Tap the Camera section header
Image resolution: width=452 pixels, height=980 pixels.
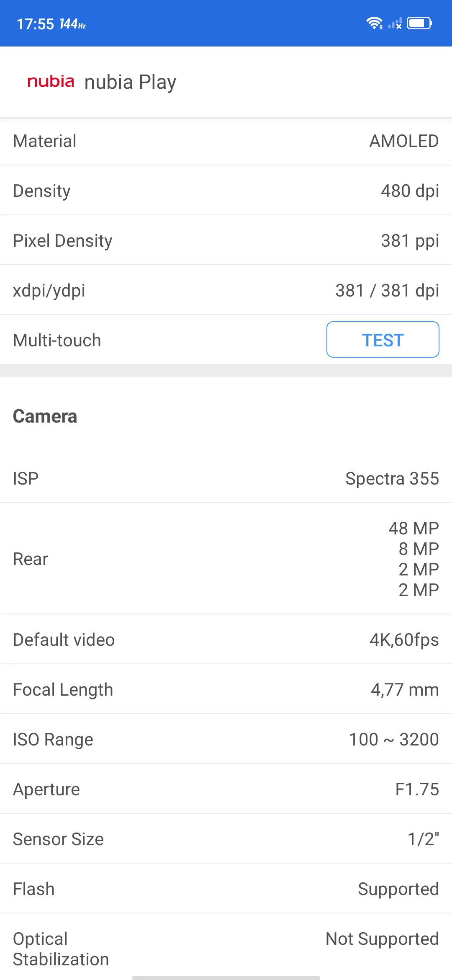coord(45,416)
